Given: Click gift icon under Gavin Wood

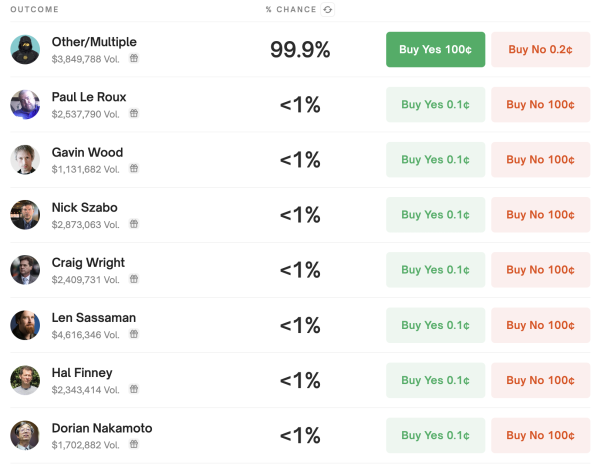Looking at the screenshot, I should (134, 169).
